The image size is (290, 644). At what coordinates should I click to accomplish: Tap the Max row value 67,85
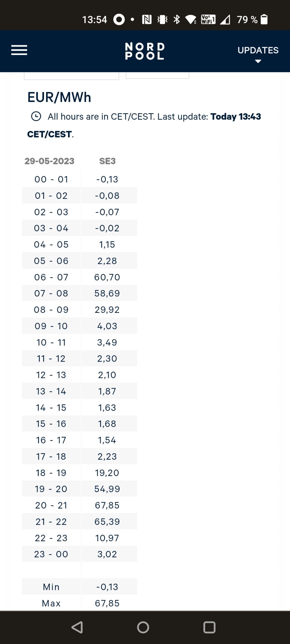[107, 603]
